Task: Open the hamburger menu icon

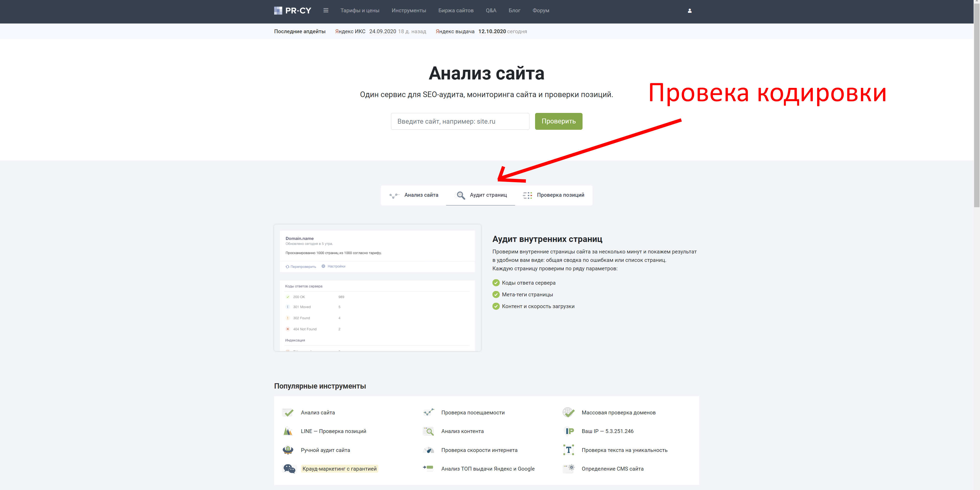Action: coord(326,11)
